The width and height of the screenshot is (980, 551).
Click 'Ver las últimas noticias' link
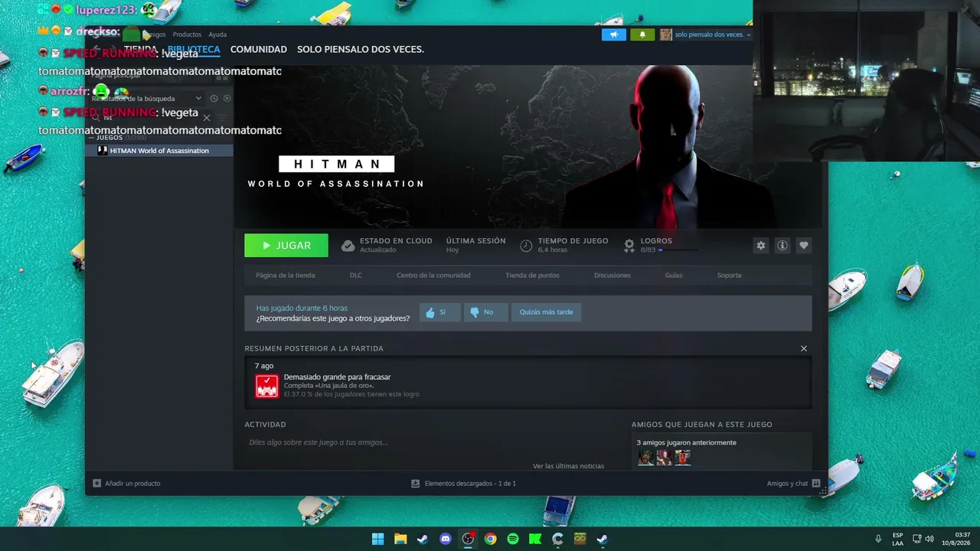click(x=569, y=466)
